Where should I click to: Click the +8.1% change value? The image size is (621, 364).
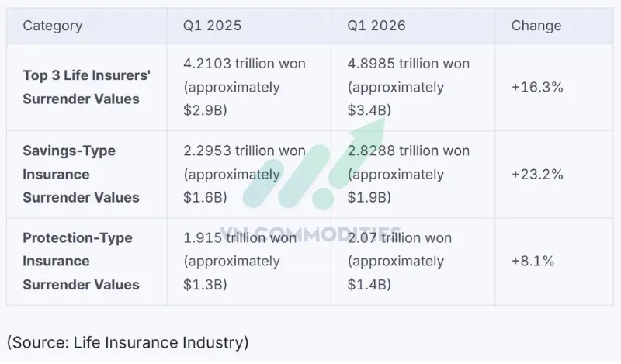533,262
